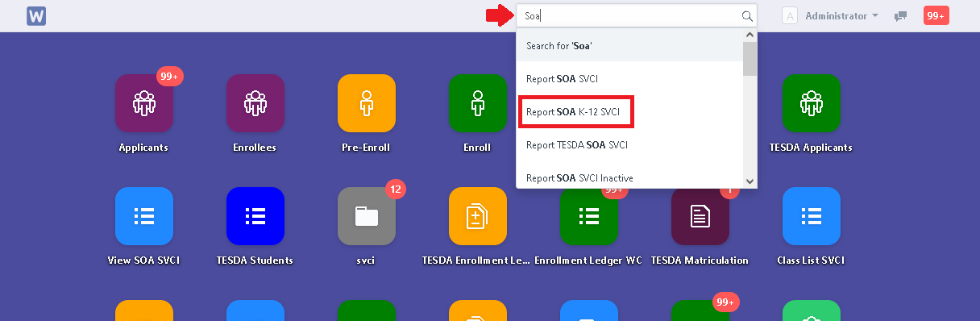
Task: Click the Applicants label text
Action: coord(143,148)
